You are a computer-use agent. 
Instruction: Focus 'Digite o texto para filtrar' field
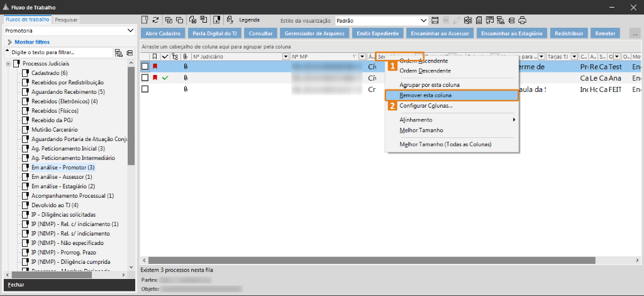coord(61,53)
